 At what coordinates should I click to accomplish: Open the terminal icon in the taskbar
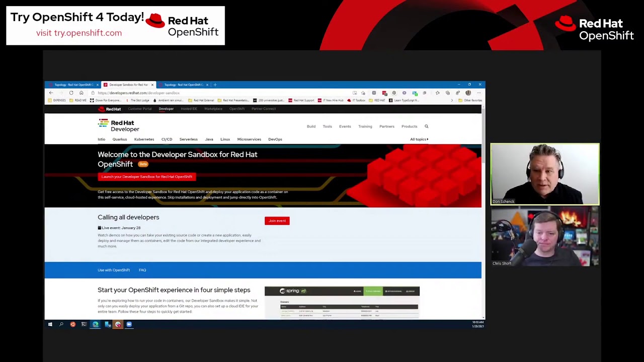pos(84,324)
